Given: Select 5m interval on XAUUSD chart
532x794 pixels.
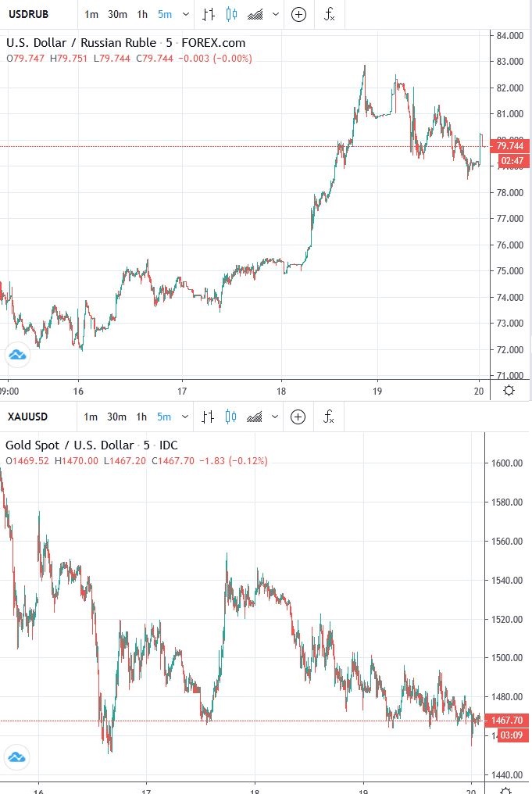Looking at the screenshot, I should [x=164, y=417].
